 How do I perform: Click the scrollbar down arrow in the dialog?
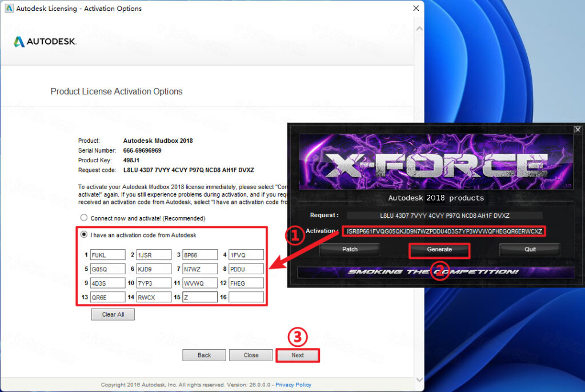pyautogui.click(x=419, y=379)
